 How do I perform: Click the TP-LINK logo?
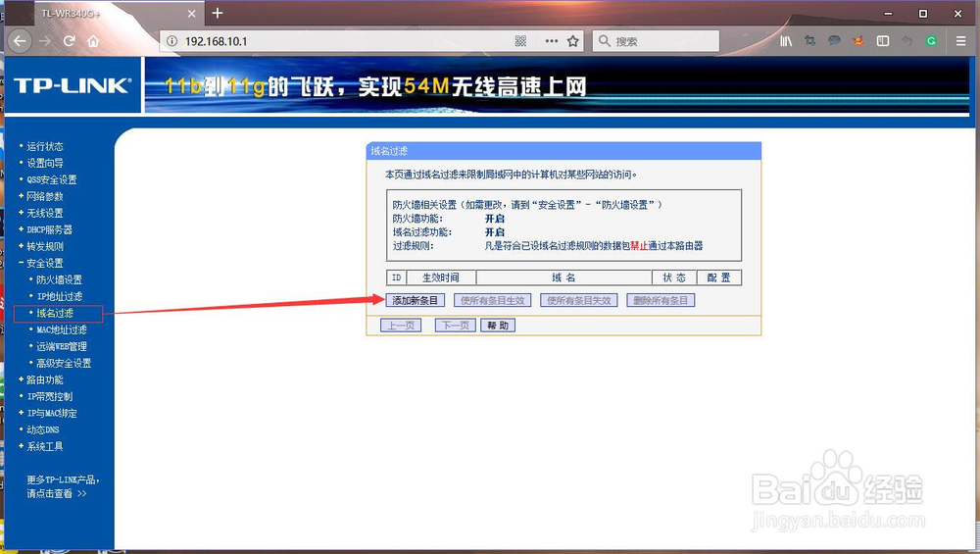73,85
